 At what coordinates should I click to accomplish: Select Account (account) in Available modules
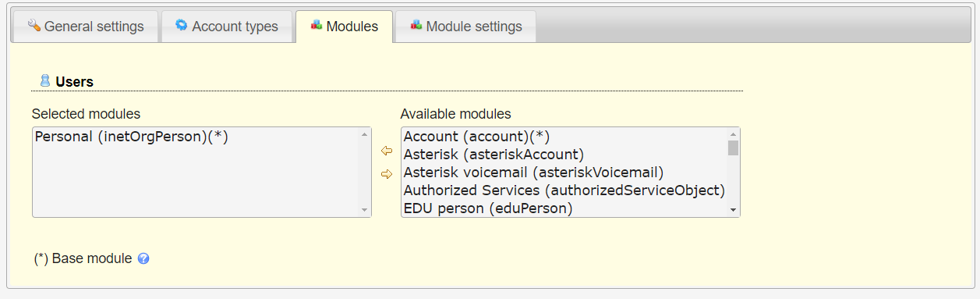[564, 137]
